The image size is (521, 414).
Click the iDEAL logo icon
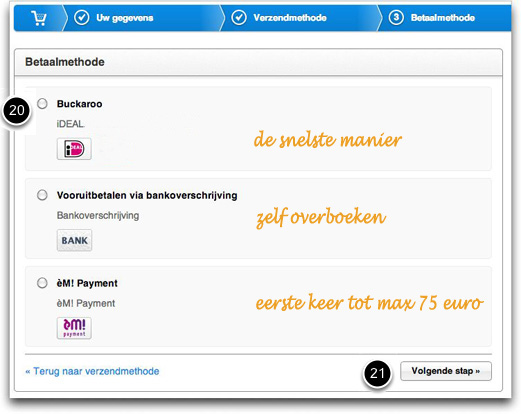coord(74,149)
